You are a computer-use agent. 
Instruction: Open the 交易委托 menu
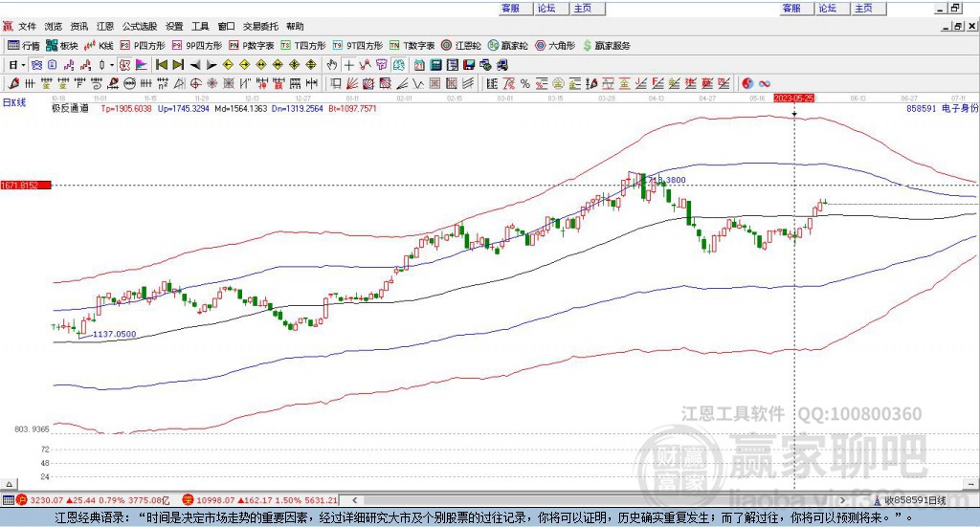[260, 26]
